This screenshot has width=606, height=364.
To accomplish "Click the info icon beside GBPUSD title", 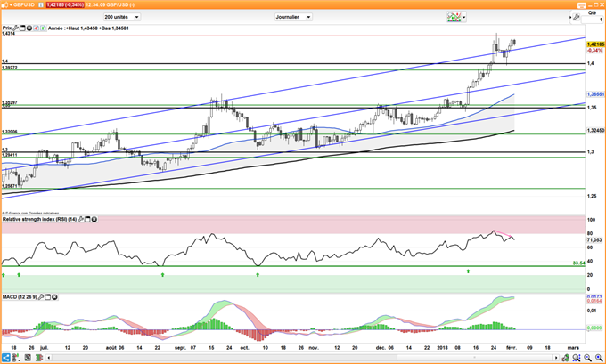I will [41, 4].
